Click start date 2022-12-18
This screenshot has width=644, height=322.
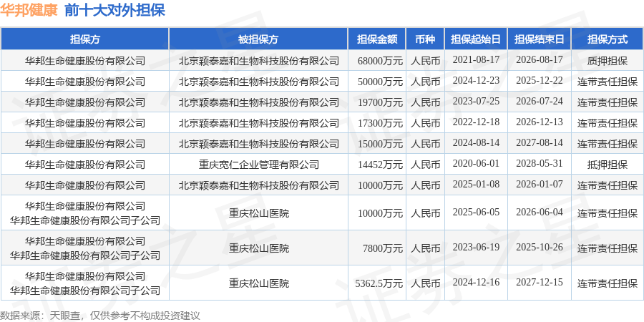(x=476, y=122)
